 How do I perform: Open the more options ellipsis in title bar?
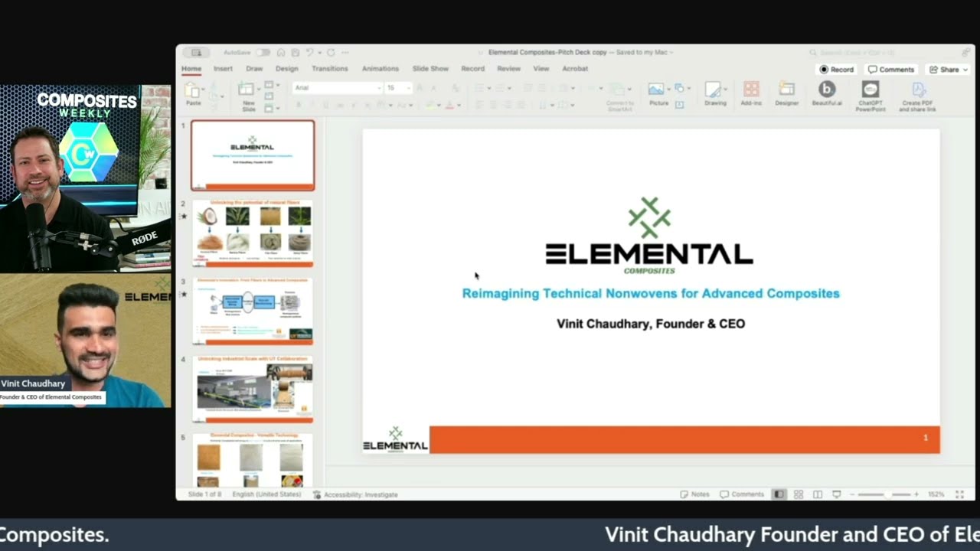point(345,52)
